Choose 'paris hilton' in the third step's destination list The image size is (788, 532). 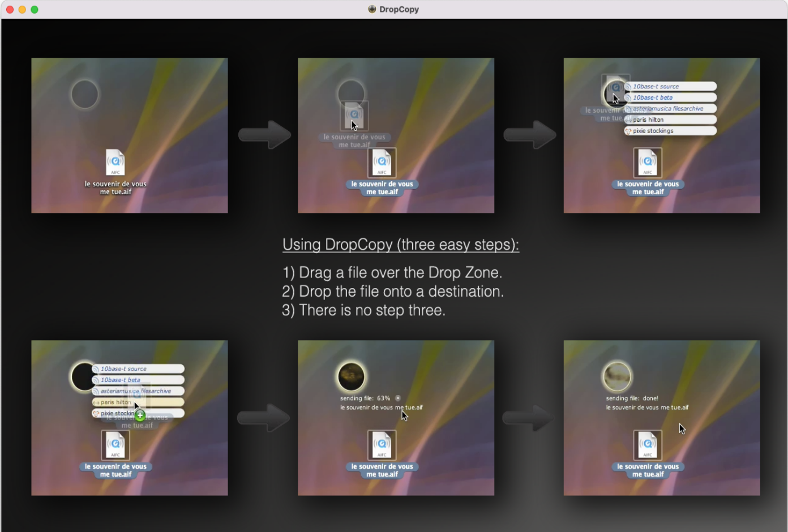tap(670, 119)
